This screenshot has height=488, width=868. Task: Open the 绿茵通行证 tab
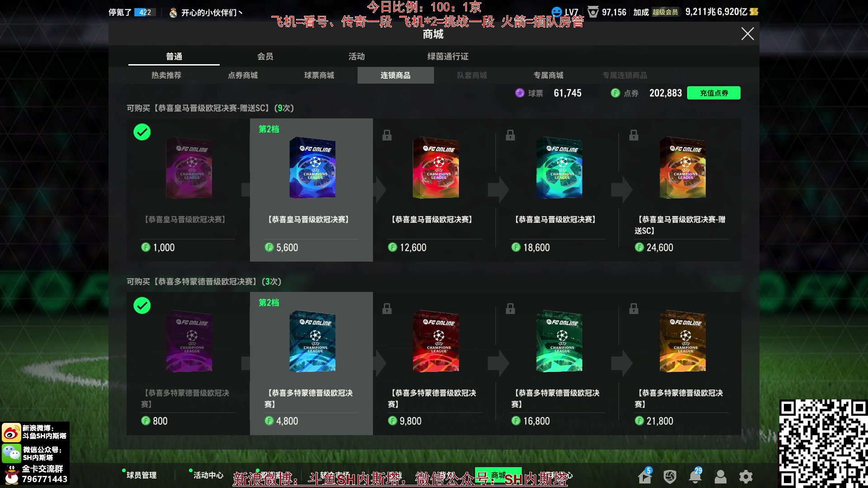[x=448, y=56]
